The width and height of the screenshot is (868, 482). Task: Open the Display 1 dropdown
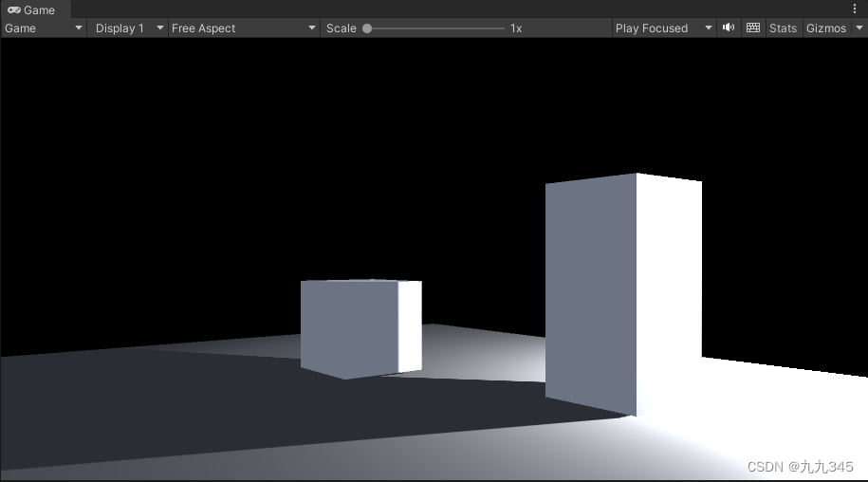pos(130,28)
